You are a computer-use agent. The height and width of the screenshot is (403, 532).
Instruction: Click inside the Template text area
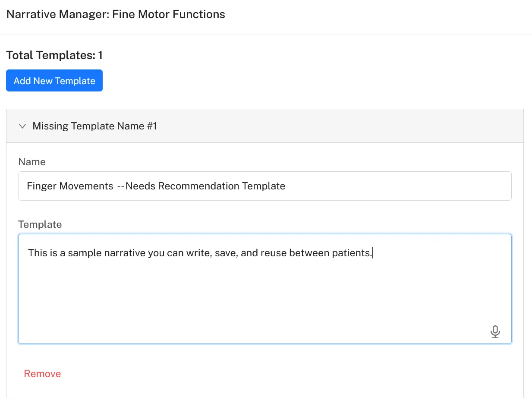click(x=265, y=289)
